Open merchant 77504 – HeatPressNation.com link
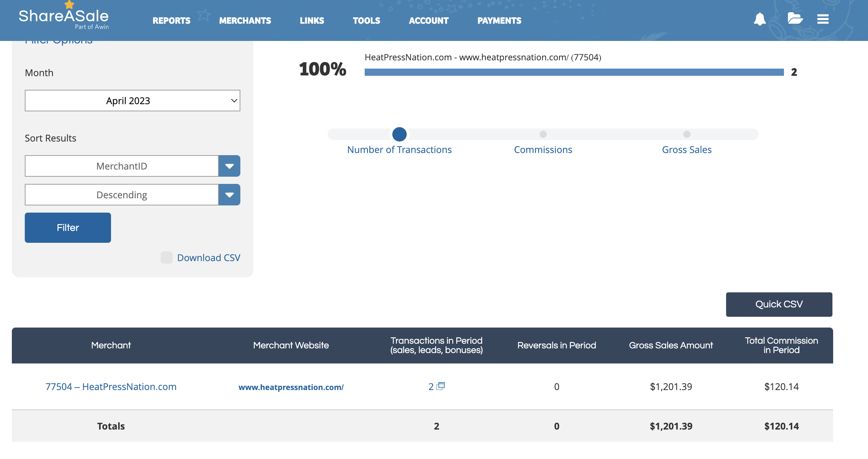Viewport: 868px width, 459px height. coord(111,387)
